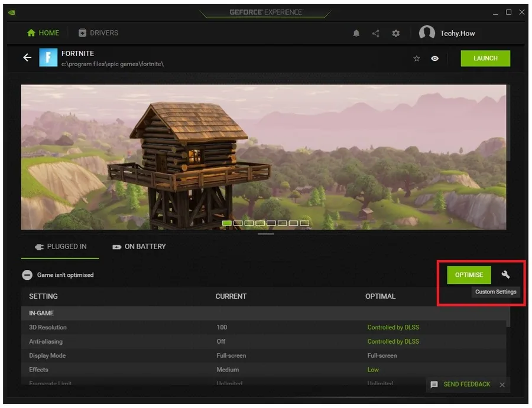Image resolution: width=532 pixels, height=408 pixels.
Task: Click the user avatar icon
Action: (427, 33)
